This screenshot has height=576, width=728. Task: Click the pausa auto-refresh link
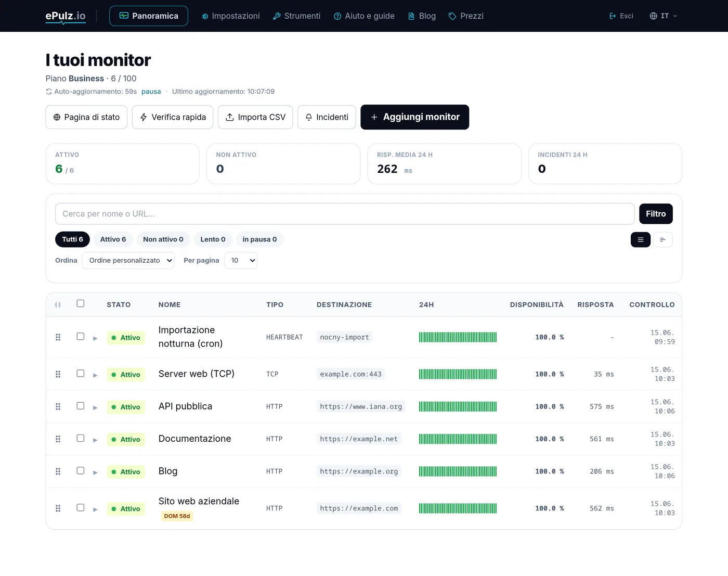151,92
